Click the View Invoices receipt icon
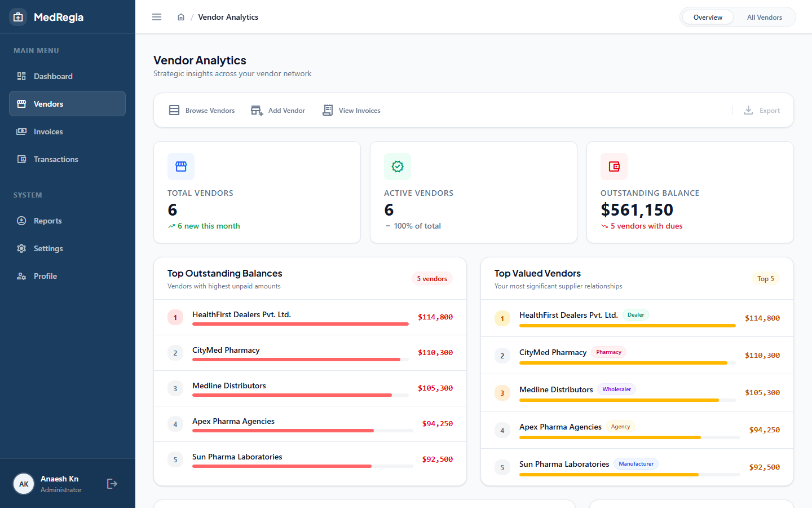This screenshot has width=812, height=508. click(x=328, y=110)
